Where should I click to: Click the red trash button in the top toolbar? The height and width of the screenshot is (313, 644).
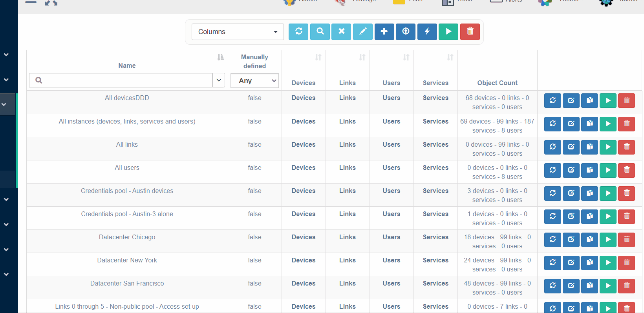pyautogui.click(x=470, y=31)
